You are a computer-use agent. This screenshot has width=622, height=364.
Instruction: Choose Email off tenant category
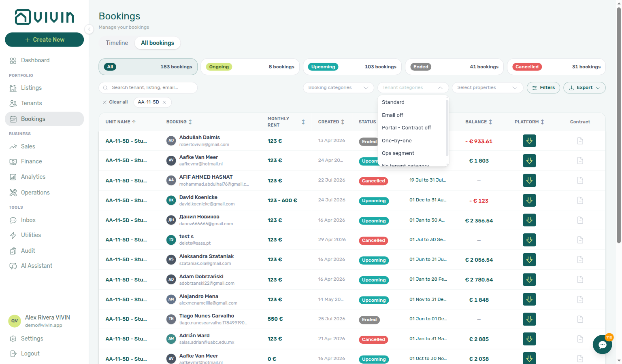click(x=412, y=115)
